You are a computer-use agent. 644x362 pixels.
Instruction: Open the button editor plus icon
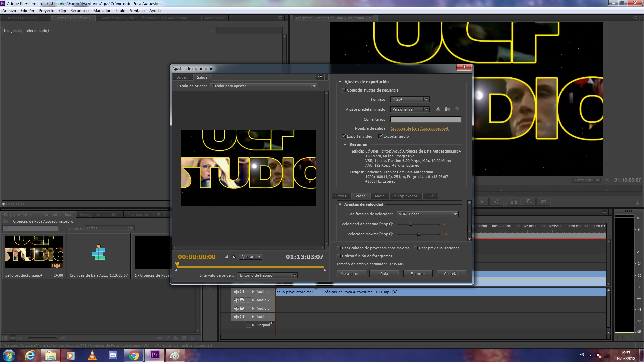[x=637, y=203]
